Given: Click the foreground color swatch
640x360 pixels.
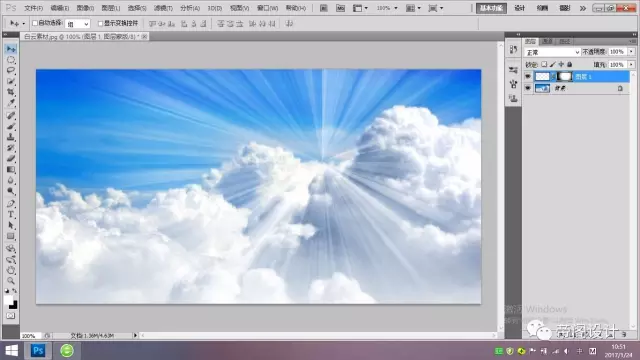Looking at the screenshot, I should click(9, 300).
